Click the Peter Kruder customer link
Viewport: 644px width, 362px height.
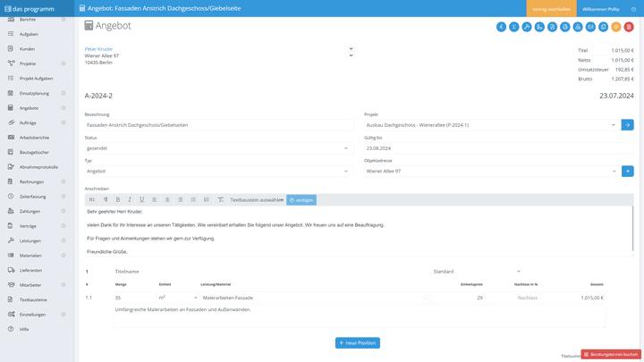[99, 49]
